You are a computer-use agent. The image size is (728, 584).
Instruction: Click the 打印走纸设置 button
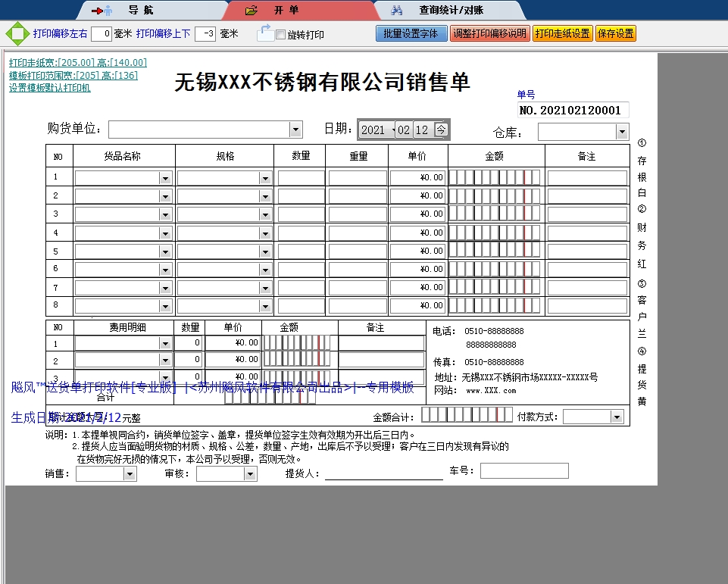coord(562,34)
